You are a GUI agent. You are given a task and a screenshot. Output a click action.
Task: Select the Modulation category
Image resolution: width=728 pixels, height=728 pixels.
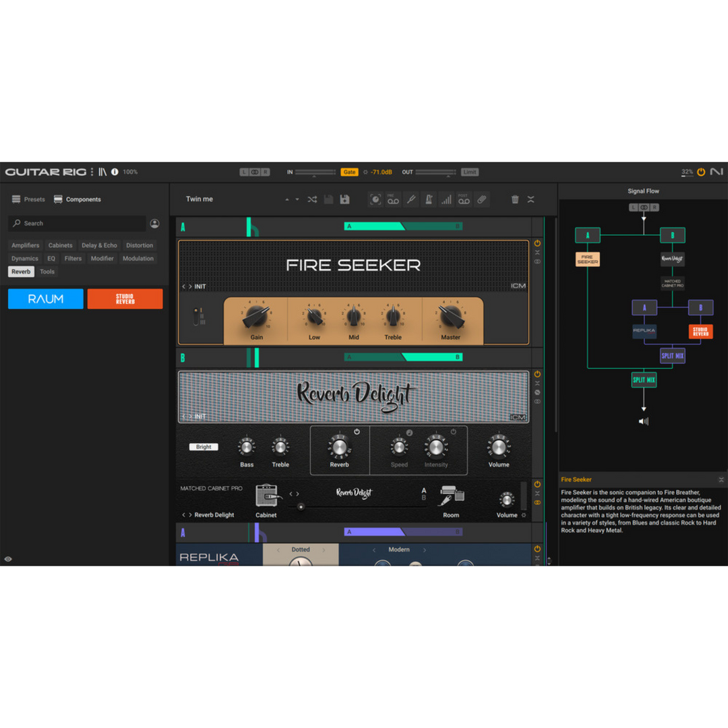(138, 259)
